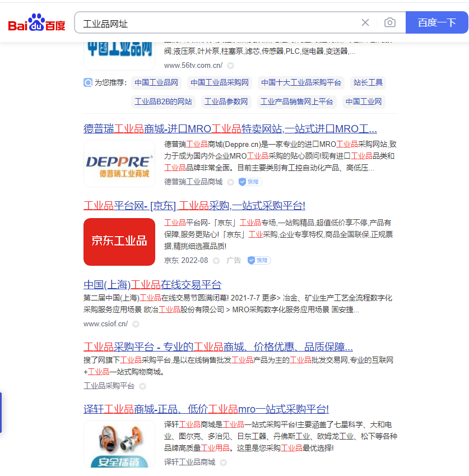The height and width of the screenshot is (476, 469).
Task: Click 第二届中国(上海)工业品在线交易节 snippet text
Action: [x=238, y=304]
